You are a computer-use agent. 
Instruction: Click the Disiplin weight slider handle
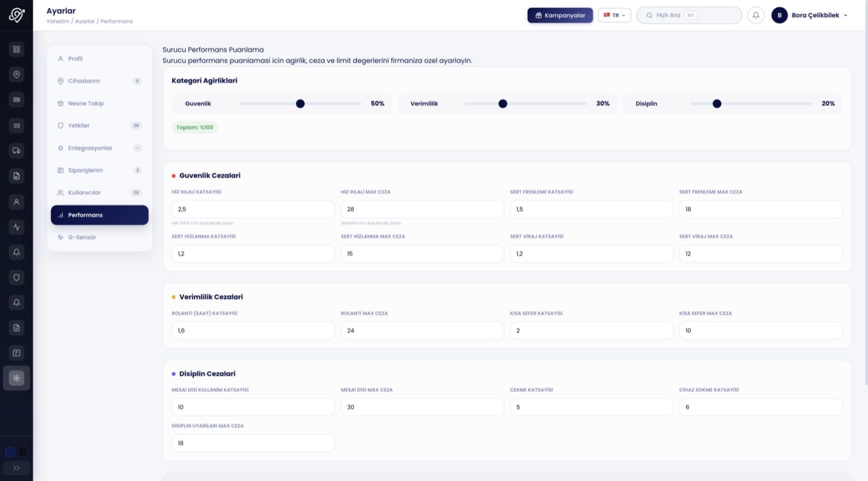717,104
